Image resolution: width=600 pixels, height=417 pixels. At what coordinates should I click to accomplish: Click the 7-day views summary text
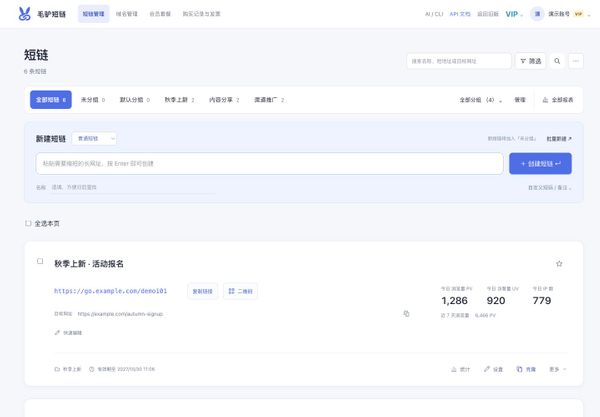point(468,316)
